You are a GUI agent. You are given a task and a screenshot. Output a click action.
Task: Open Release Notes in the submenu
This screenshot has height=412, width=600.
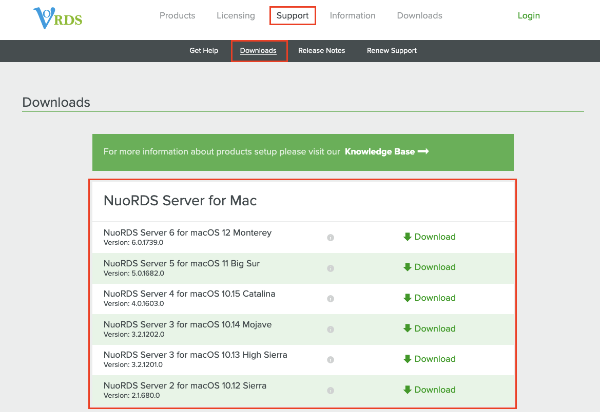[x=322, y=50]
